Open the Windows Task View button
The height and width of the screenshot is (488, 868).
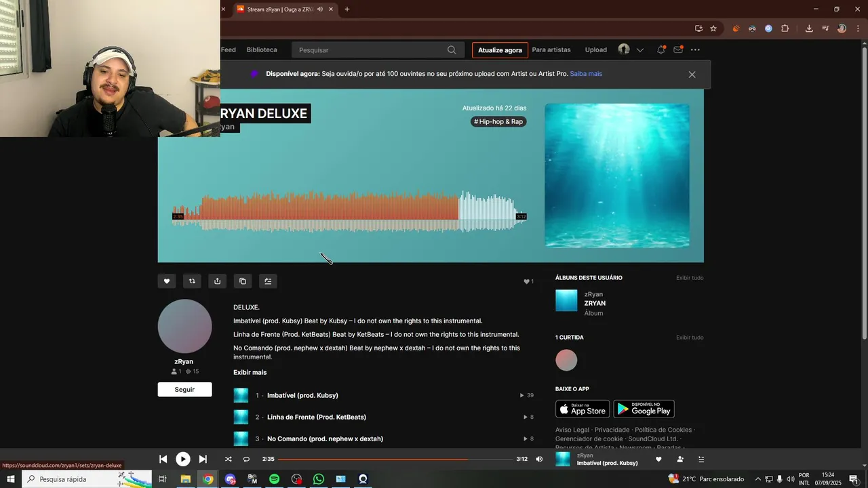(163, 479)
